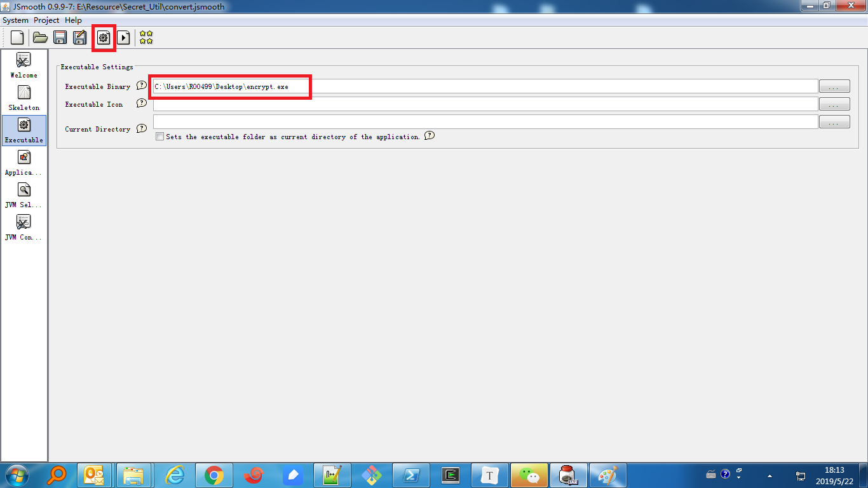Open Paint from the taskbar
This screenshot has height=488, width=868.
[608, 475]
